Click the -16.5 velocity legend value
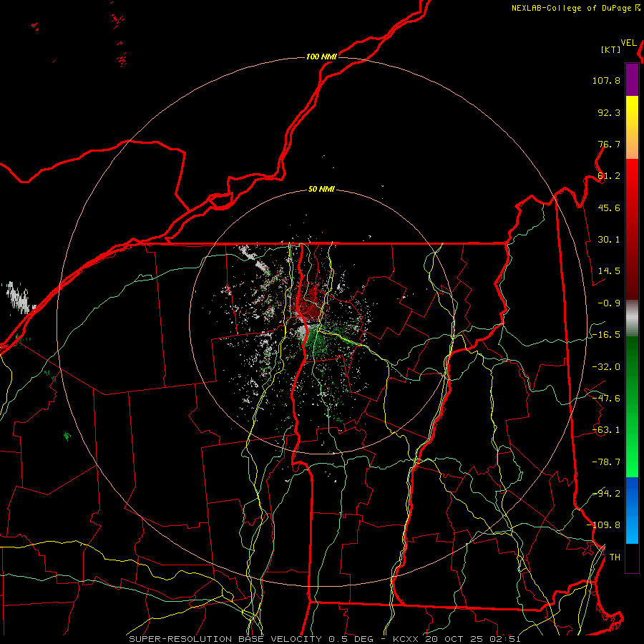The image size is (644, 644). coord(606,335)
